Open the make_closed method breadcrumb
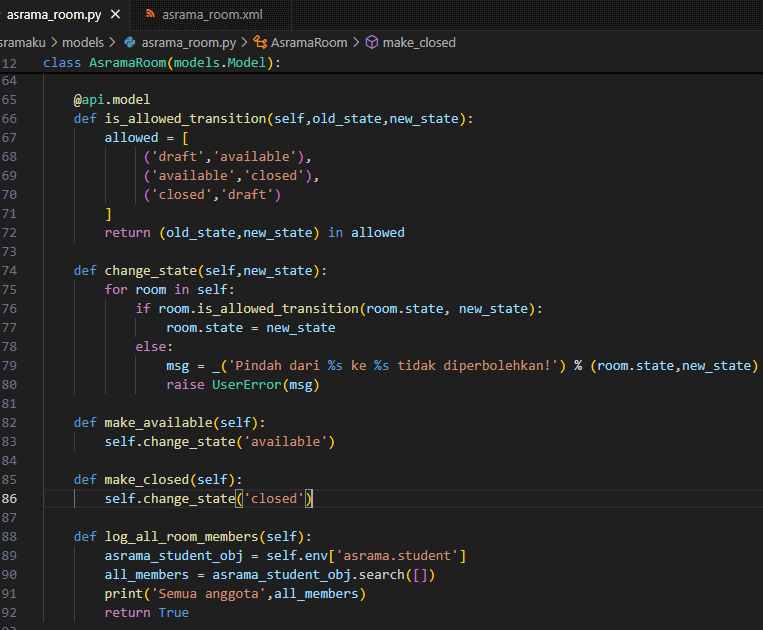Image resolution: width=763 pixels, height=630 pixels. (x=419, y=42)
